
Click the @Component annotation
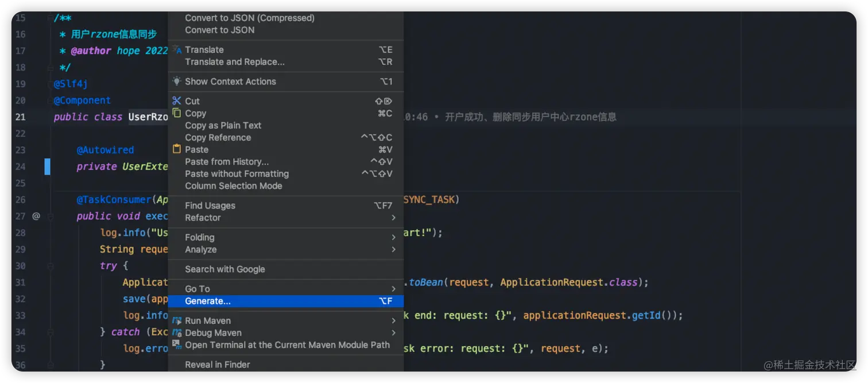pos(82,100)
